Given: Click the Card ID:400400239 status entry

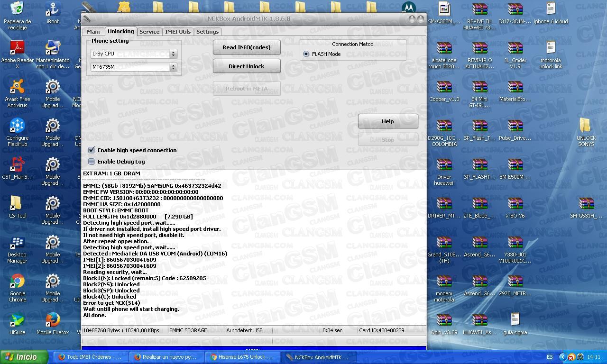Looking at the screenshot, I should pyautogui.click(x=382, y=330).
